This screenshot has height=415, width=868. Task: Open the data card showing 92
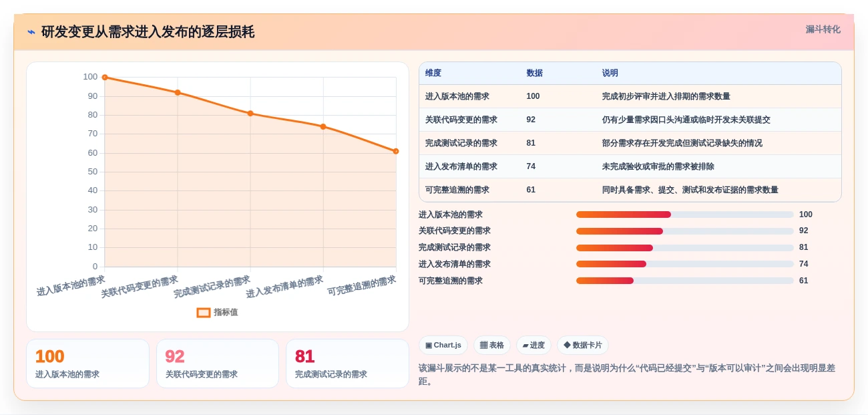click(218, 364)
